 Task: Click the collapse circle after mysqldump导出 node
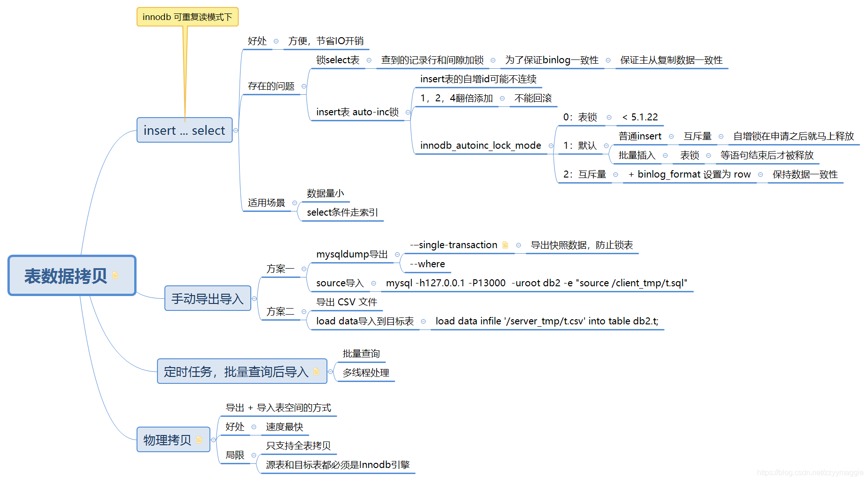tap(397, 255)
